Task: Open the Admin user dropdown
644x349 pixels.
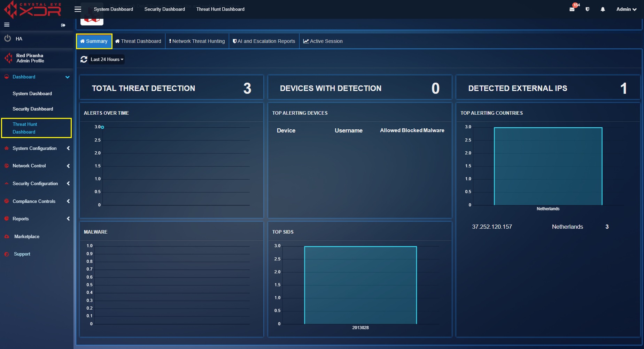Action: pyautogui.click(x=626, y=9)
